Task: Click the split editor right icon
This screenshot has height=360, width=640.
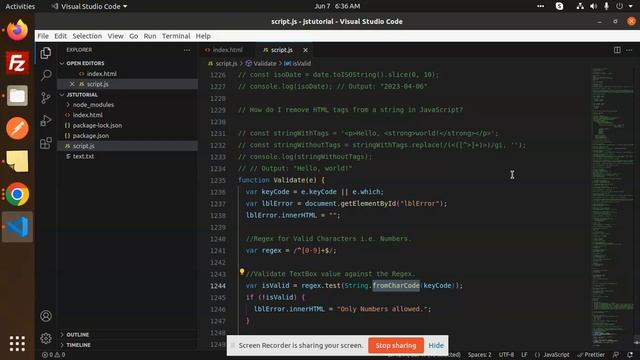Action: tap(617, 50)
